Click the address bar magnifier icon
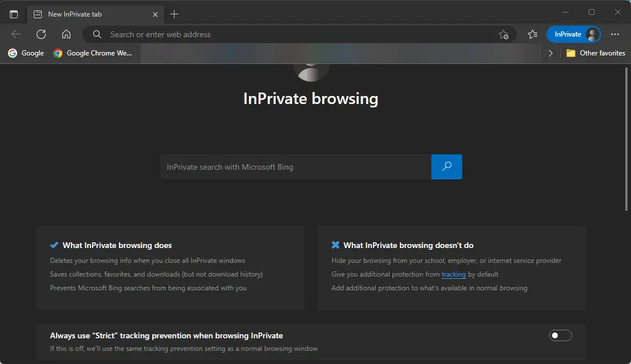The height and width of the screenshot is (364, 631). click(x=97, y=34)
